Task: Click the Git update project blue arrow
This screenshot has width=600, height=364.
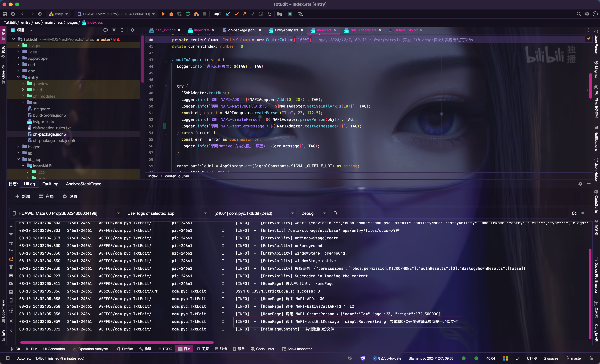Action: (228, 14)
